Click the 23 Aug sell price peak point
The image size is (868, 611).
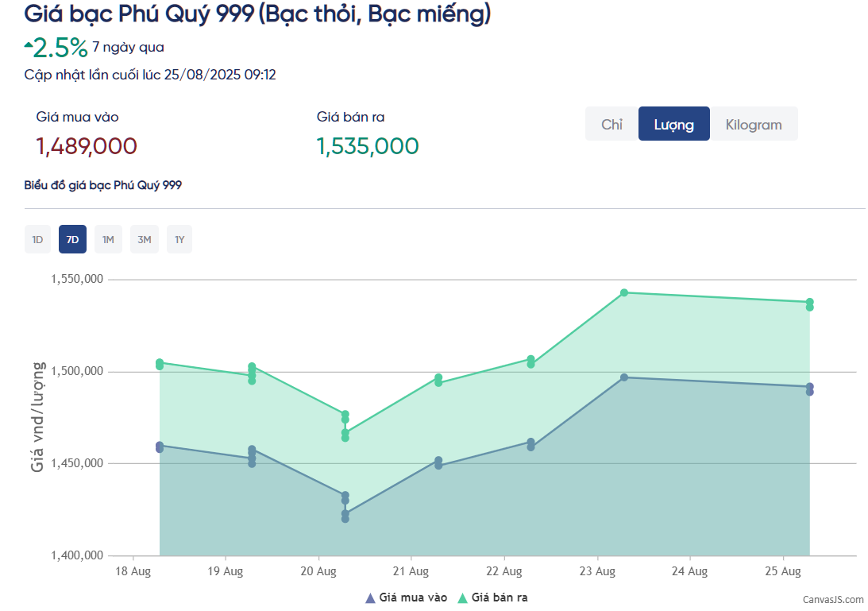pos(624,293)
